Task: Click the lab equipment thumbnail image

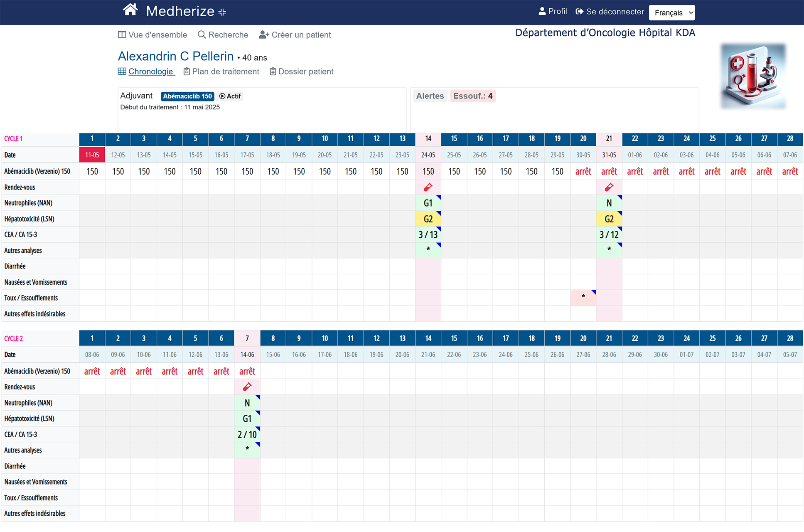Action: pos(753,76)
